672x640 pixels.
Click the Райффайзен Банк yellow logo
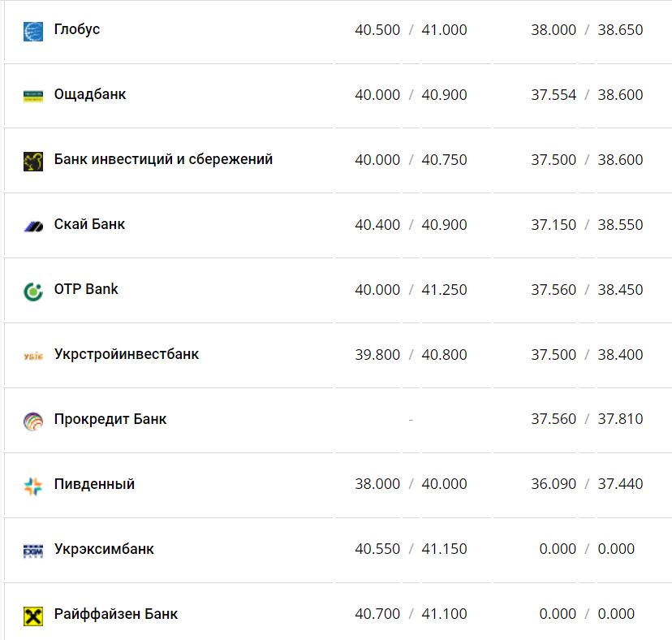tap(33, 616)
